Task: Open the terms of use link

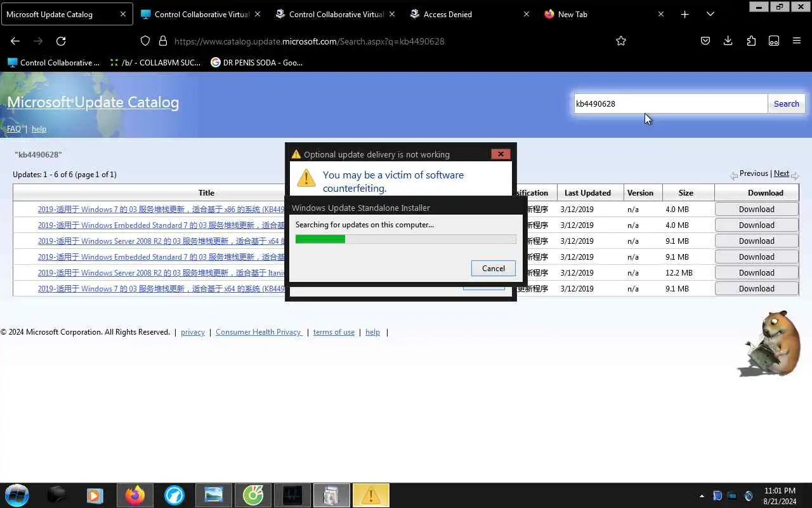Action: coord(334,331)
